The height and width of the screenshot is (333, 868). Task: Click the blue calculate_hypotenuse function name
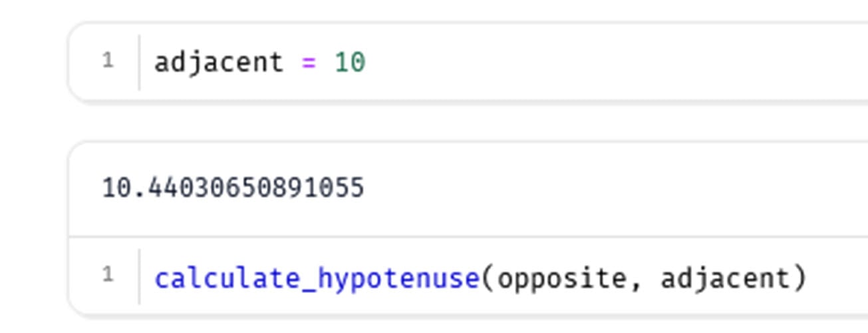coord(317,278)
